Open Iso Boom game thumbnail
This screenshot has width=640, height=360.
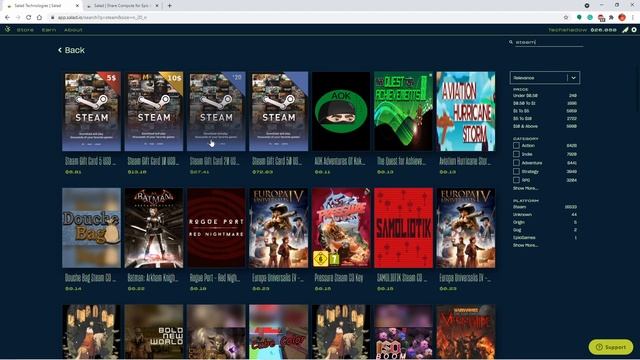[x=403, y=331]
